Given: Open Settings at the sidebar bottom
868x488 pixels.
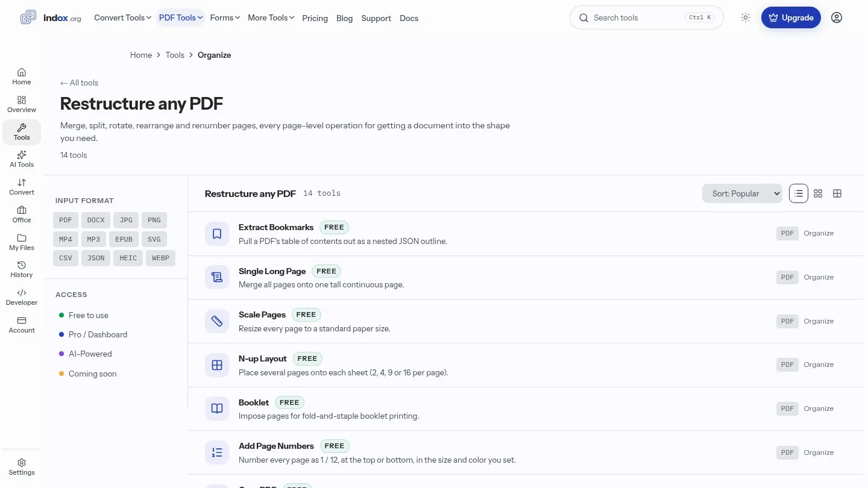Looking at the screenshot, I should pos(22,467).
